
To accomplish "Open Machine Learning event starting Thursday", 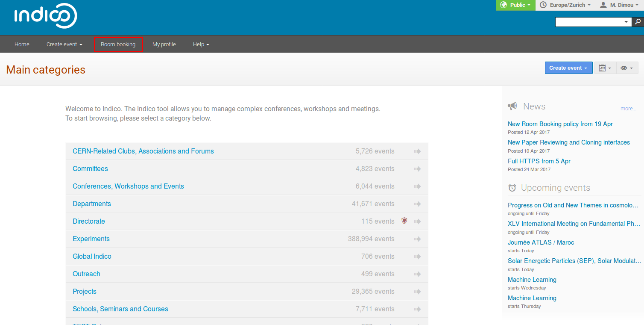I will coord(532,298).
